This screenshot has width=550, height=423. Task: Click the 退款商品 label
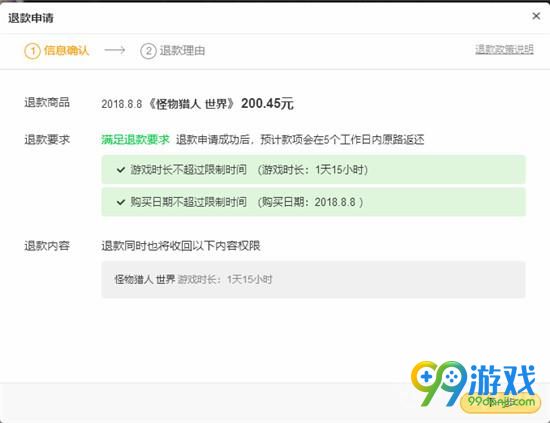tap(47, 102)
